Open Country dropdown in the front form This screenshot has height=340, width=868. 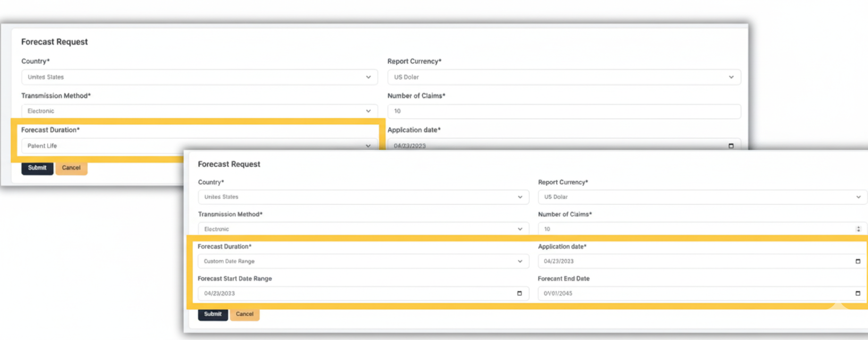[x=520, y=197]
